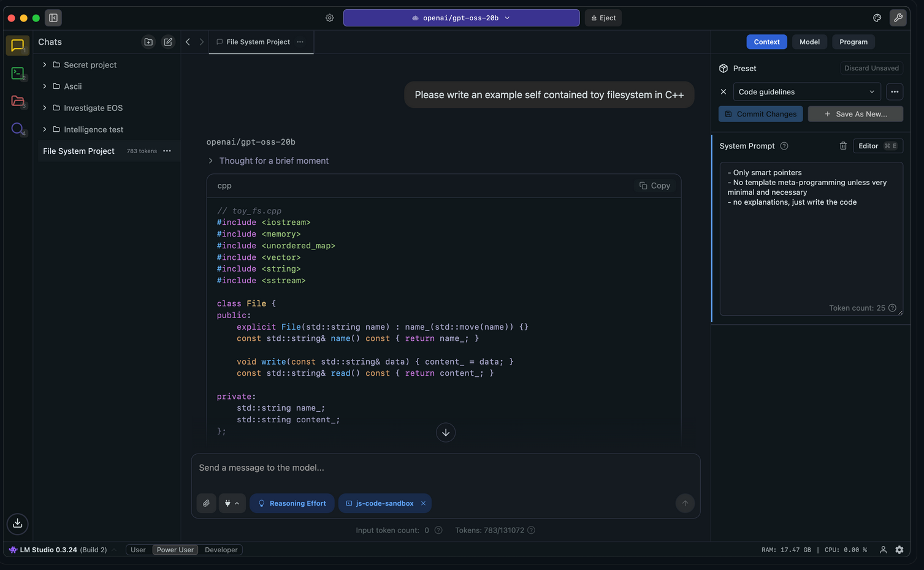Click the Commit Changes button

760,114
